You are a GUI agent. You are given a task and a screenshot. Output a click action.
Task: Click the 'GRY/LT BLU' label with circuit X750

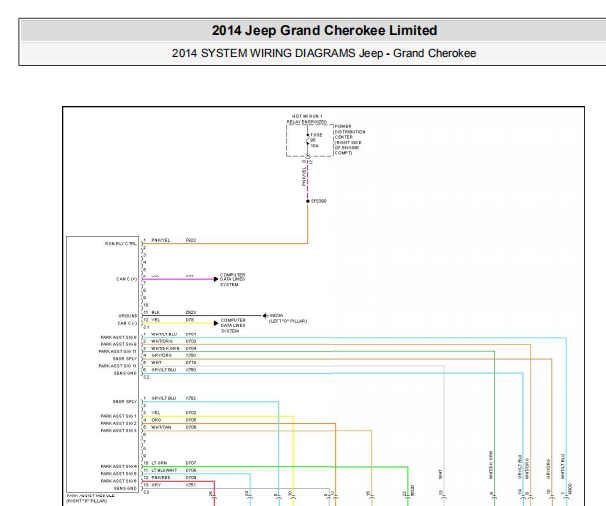pyautogui.click(x=163, y=370)
